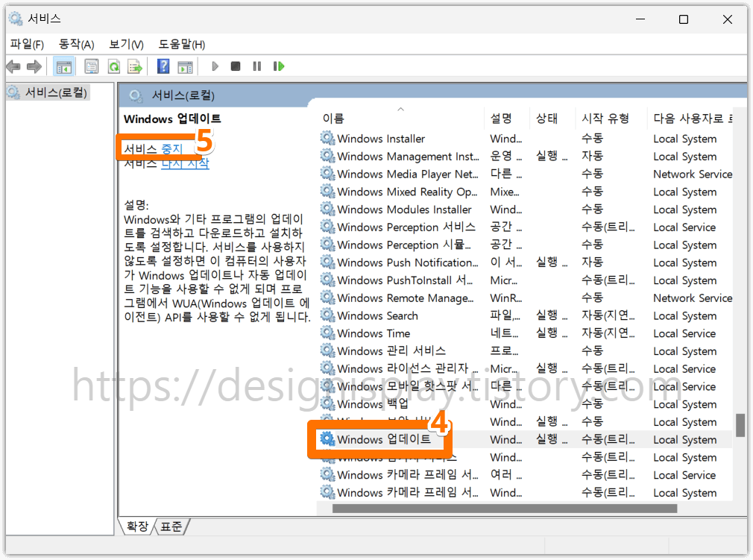Click the 실행 status of Windows Time
753x560 pixels.
(551, 333)
